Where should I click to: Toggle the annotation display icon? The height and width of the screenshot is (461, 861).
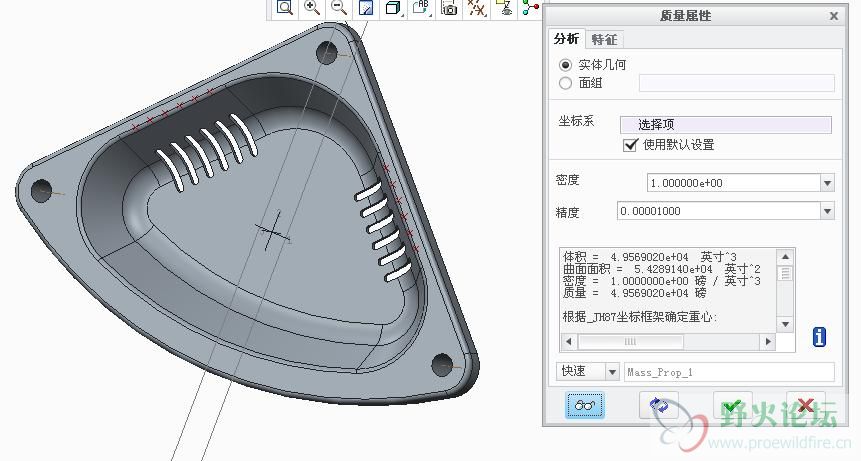coord(504,8)
